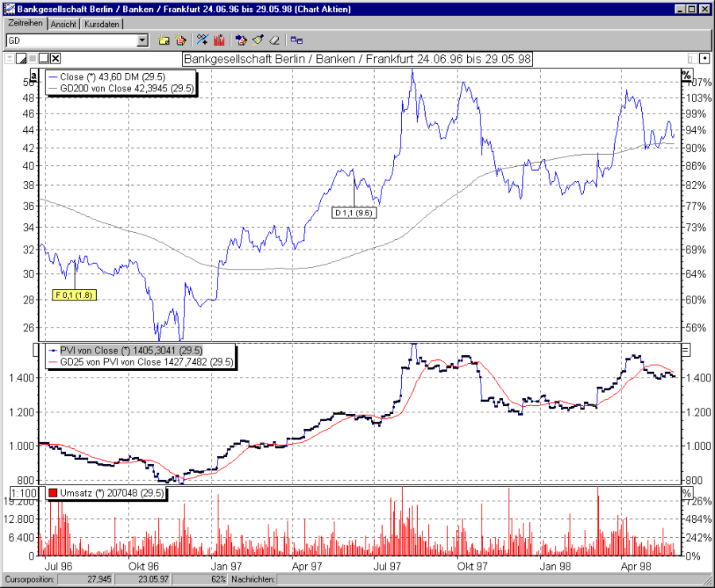This screenshot has width=715, height=588.
Task: Switch to the Ansicht tab
Action: click(x=64, y=24)
